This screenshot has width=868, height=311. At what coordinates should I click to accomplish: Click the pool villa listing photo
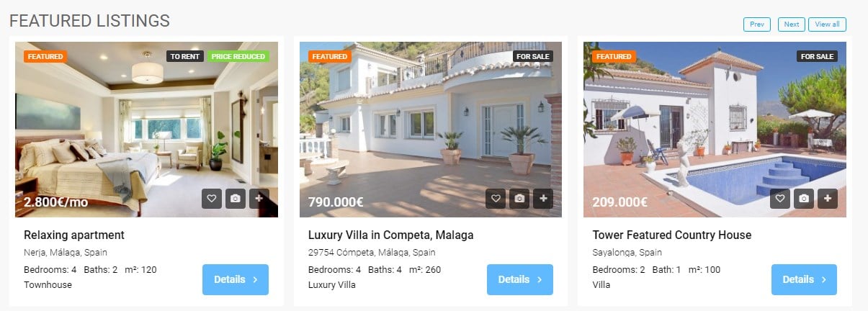coord(715,130)
